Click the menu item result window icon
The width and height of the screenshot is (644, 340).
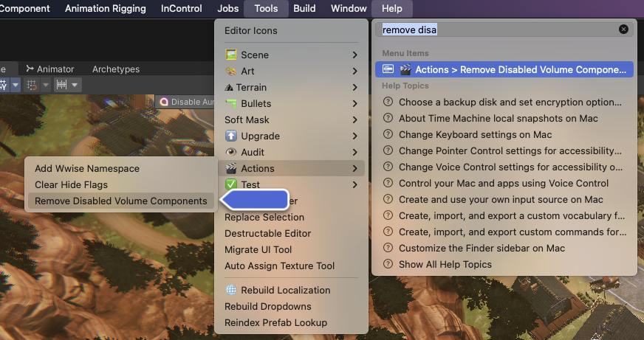coord(388,69)
